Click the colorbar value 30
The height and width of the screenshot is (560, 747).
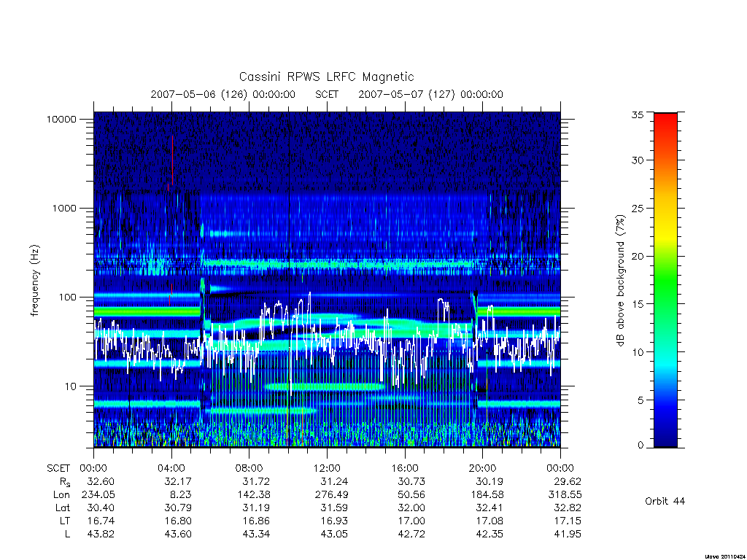point(637,160)
